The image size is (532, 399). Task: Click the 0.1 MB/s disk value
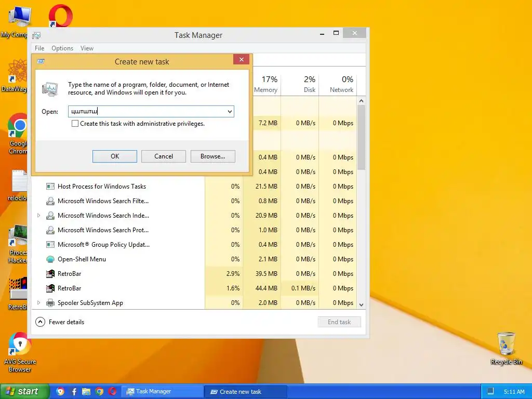[303, 288]
